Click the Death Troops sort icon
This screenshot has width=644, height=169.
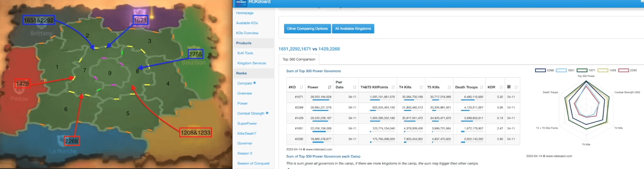point(482,87)
